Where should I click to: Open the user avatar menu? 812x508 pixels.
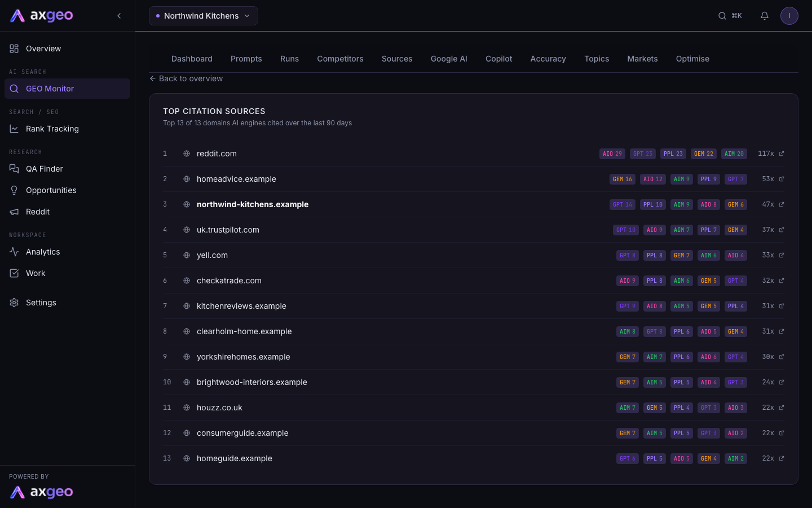pos(789,16)
